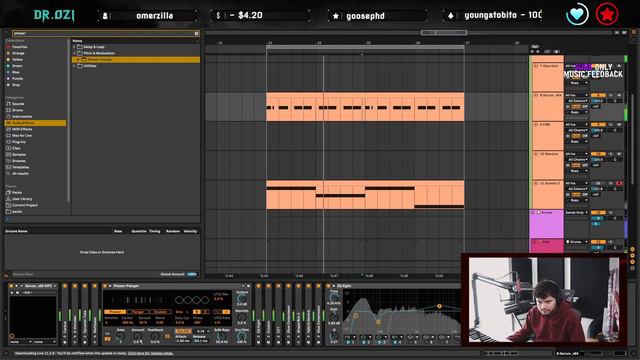Select the Orange collection

[16, 53]
